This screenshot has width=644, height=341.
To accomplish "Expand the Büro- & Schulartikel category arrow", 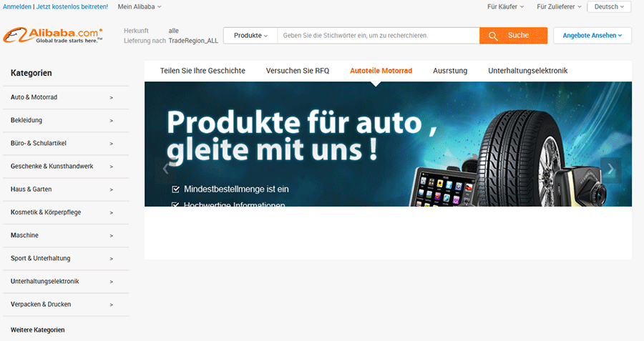I will (112, 144).
